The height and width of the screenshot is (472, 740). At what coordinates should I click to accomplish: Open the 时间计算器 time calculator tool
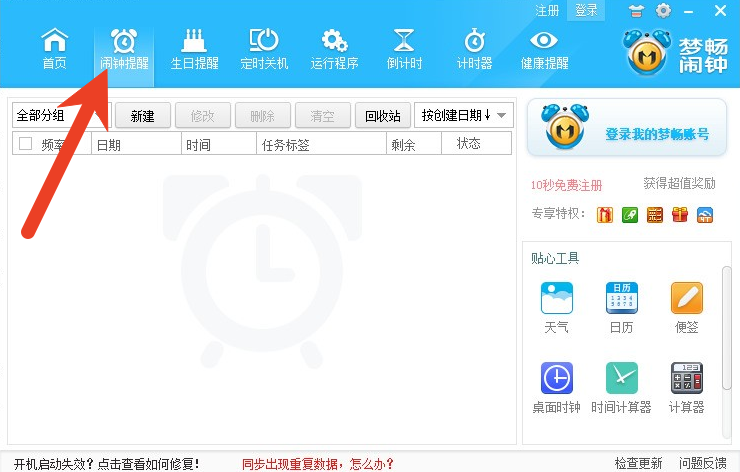tap(622, 388)
